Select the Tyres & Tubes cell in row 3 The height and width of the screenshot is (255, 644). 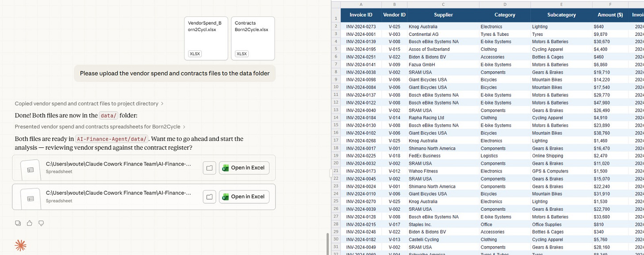(x=505, y=34)
